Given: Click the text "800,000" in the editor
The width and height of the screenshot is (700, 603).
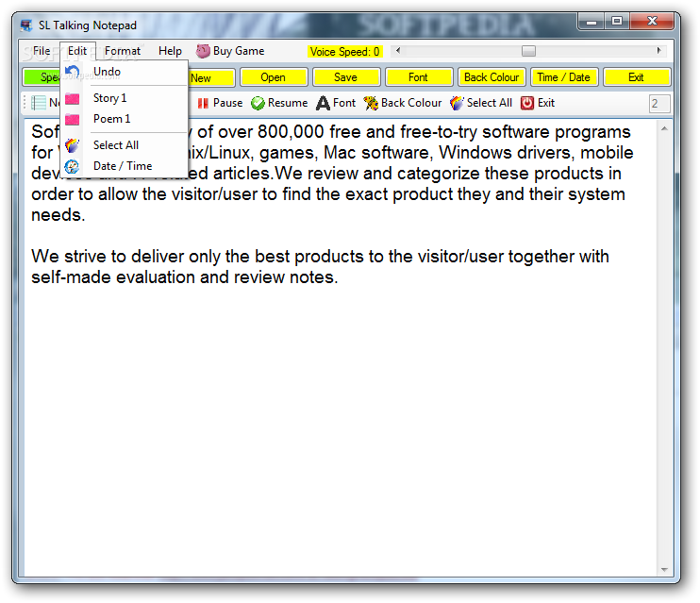Looking at the screenshot, I should (291, 132).
